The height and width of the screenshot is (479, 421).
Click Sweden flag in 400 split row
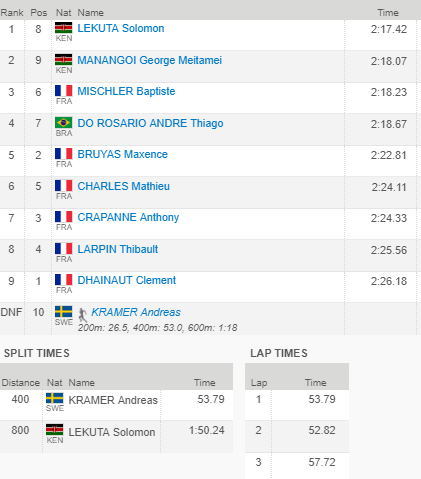click(x=55, y=398)
